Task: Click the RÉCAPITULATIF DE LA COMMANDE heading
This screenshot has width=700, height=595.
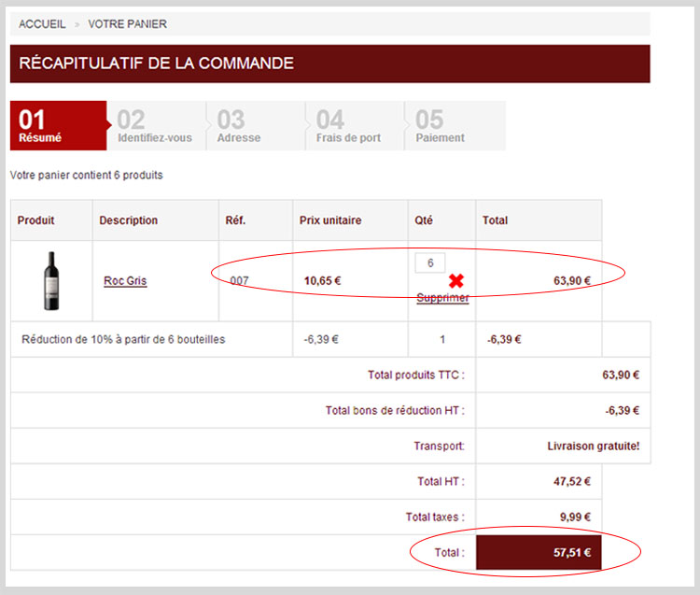Action: point(156,63)
